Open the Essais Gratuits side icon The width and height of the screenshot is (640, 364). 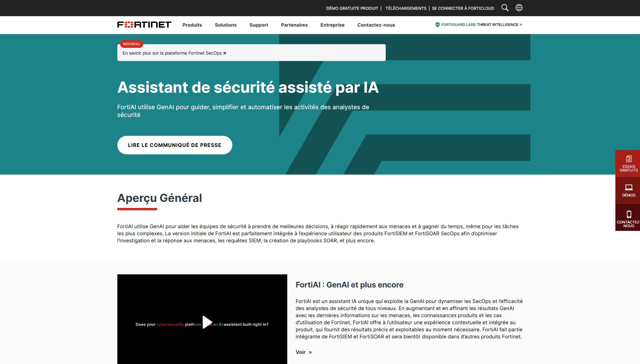(629, 159)
